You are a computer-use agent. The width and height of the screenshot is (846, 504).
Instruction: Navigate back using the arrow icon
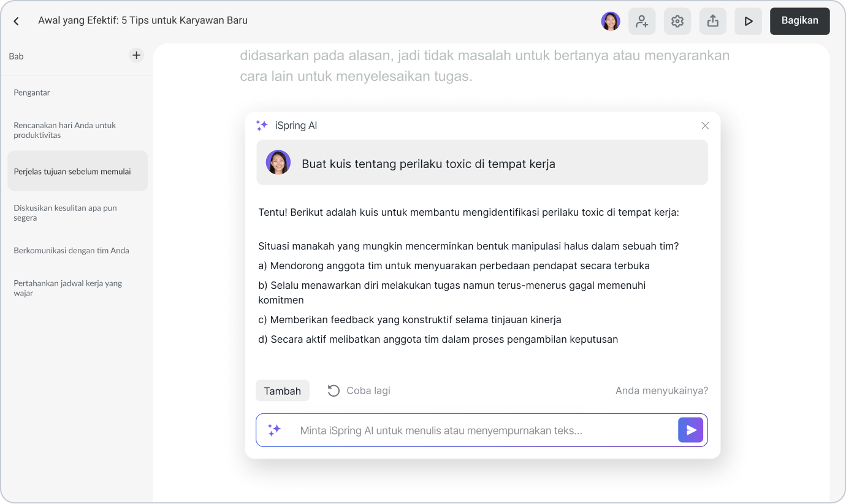16,21
